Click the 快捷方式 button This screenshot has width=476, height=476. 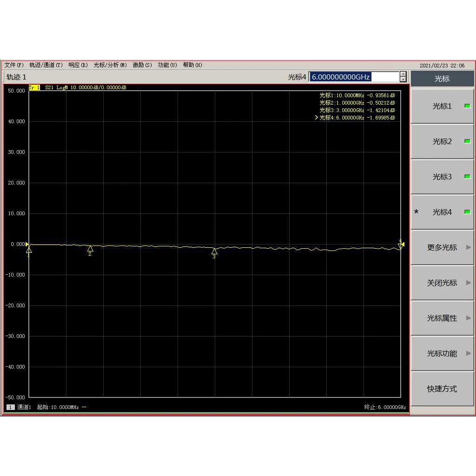coord(442,389)
